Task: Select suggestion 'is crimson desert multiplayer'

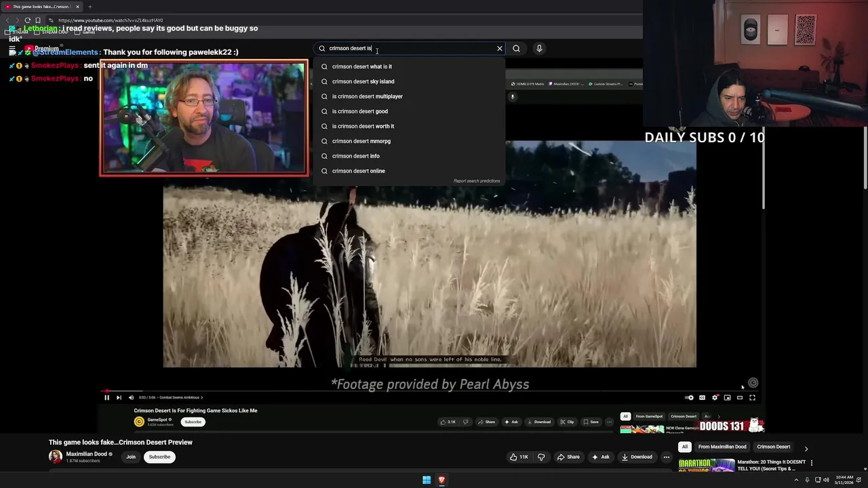Action: (x=409, y=96)
